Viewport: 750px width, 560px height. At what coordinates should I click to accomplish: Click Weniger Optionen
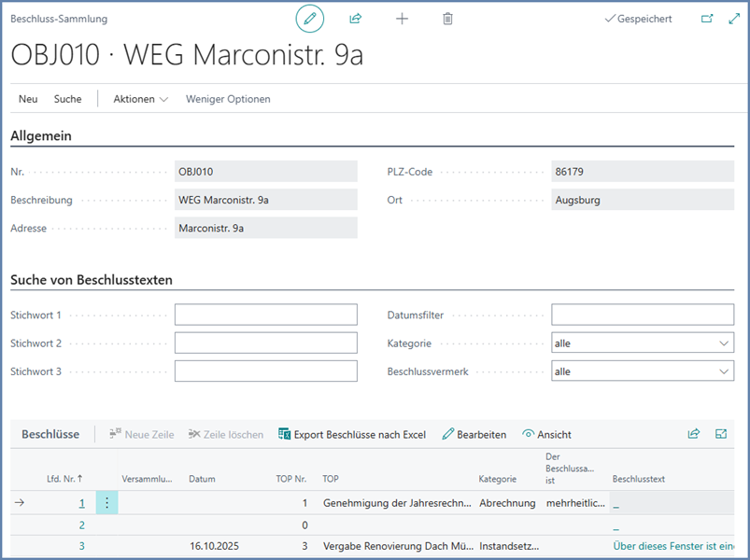(228, 99)
